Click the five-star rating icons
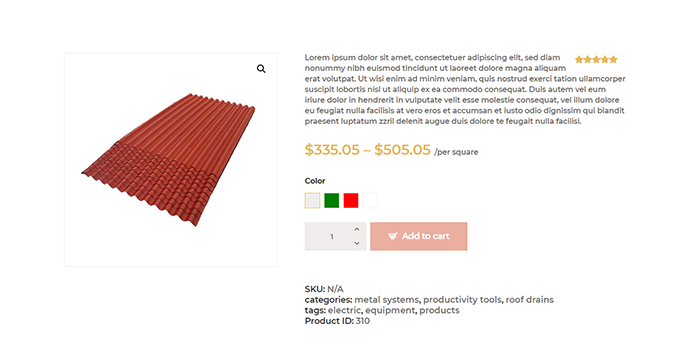This screenshot has height=362, width=700. 596,59
